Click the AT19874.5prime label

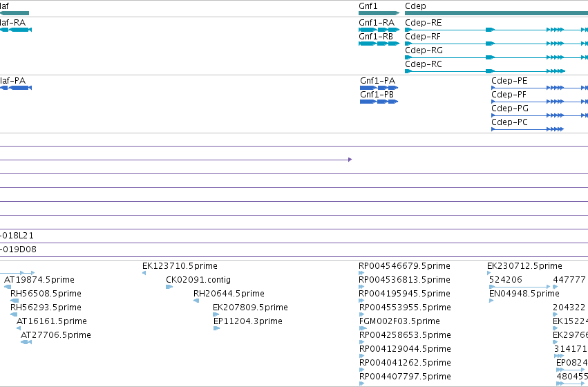39,280
